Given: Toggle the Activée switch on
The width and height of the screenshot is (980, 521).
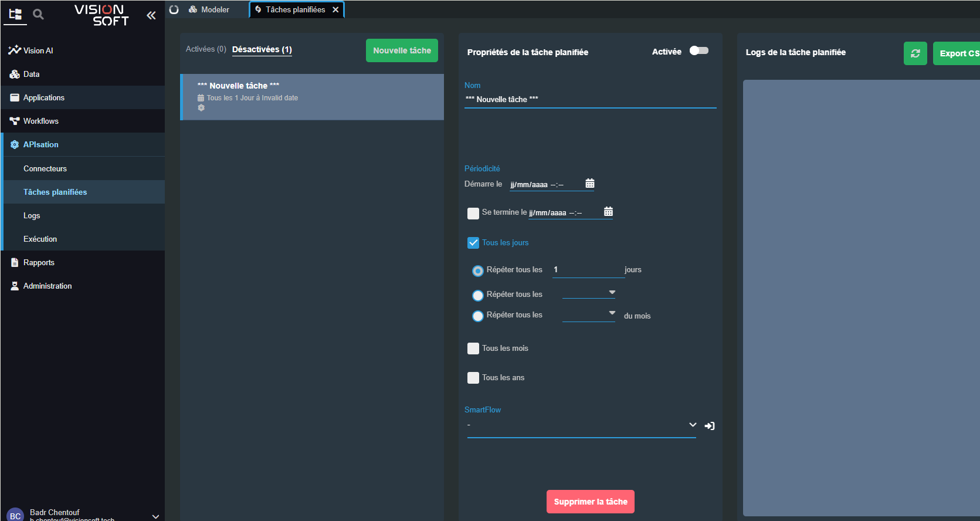Looking at the screenshot, I should [x=698, y=51].
